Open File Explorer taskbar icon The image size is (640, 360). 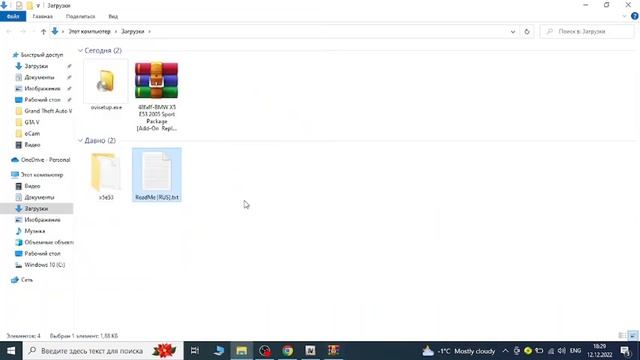pos(242,351)
